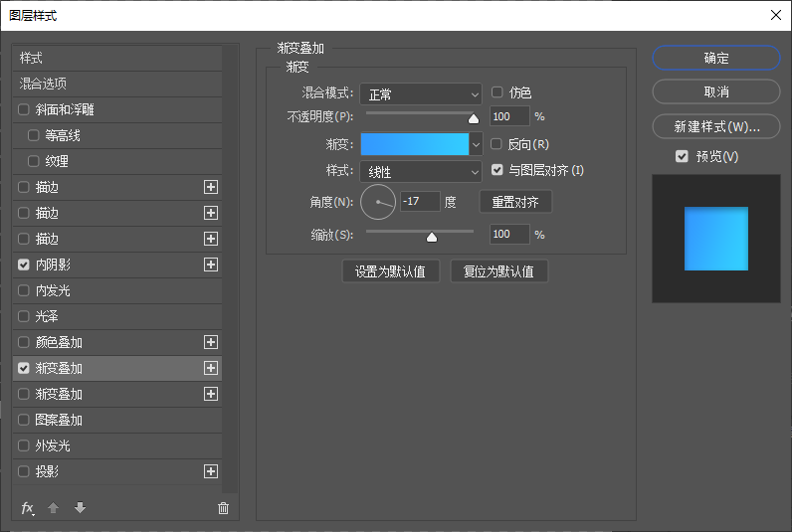Open the 混合模式 dropdown showing 正常

pos(421,93)
